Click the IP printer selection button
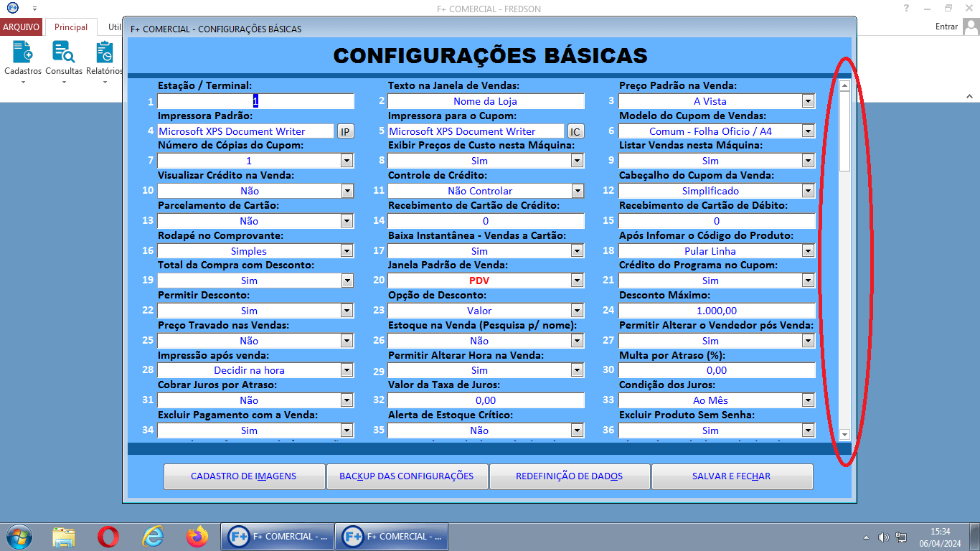The height and width of the screenshot is (551, 980). click(x=345, y=131)
